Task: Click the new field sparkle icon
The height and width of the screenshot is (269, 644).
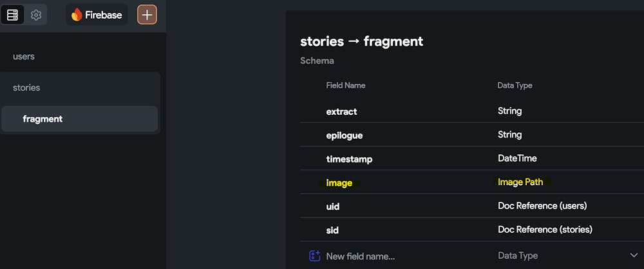Action: pyautogui.click(x=314, y=255)
